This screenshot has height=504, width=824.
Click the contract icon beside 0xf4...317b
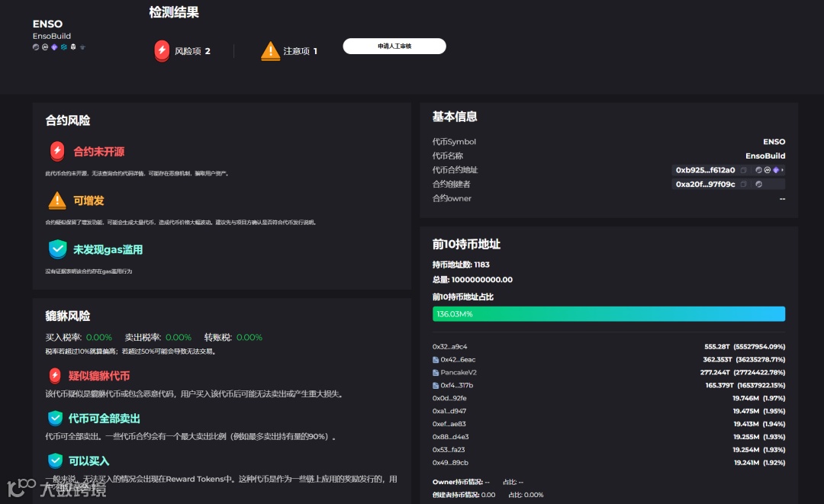[x=436, y=385]
